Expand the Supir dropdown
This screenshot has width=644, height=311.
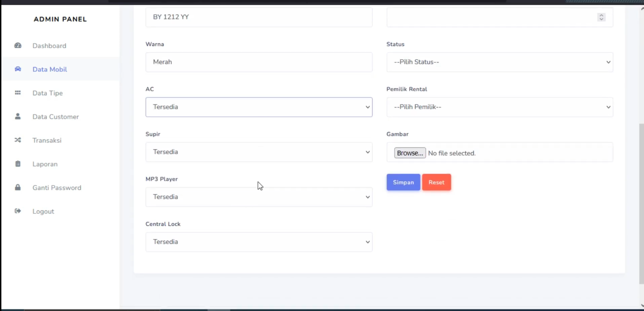pos(259,152)
